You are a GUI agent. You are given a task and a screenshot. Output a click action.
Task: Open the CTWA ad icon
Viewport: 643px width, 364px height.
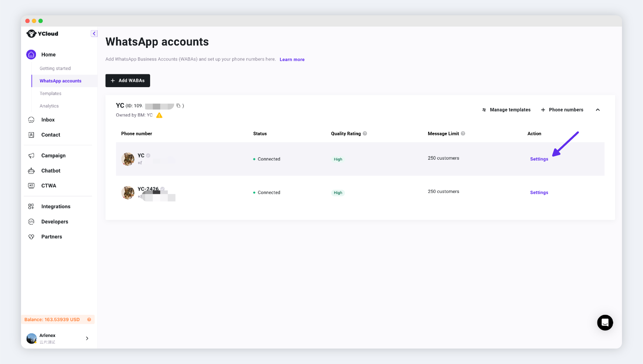[31, 186]
